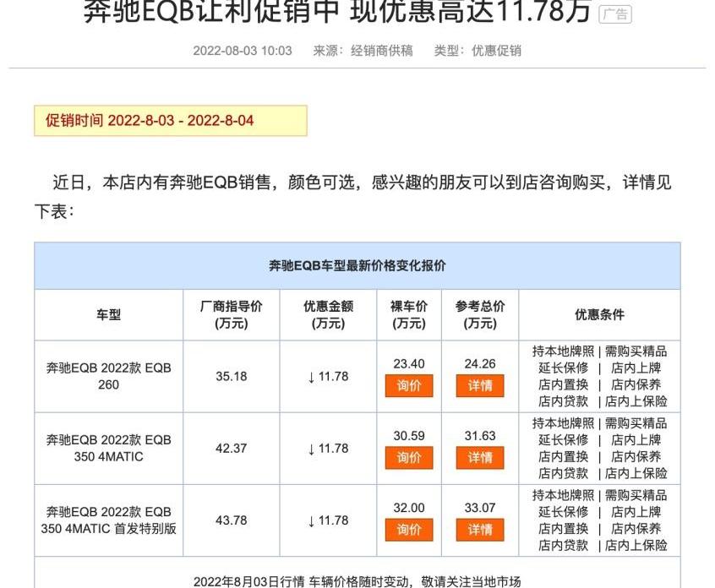Click 详情 button for EQB 260

pyautogui.click(x=480, y=385)
